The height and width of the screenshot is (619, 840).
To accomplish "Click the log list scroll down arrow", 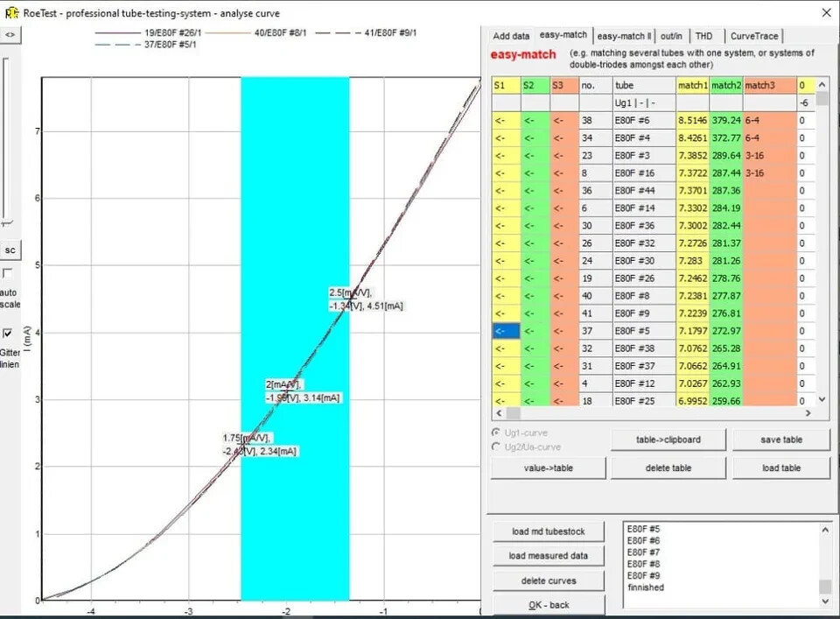I will pos(825,601).
